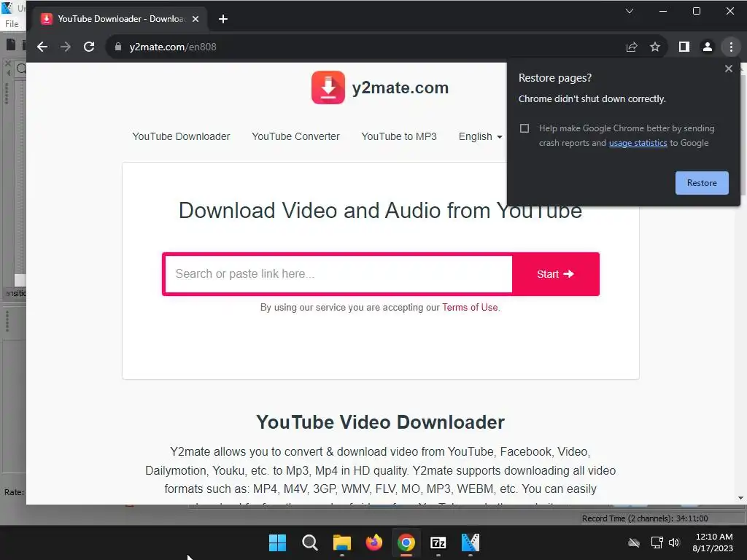Share this page icon in address bar
747x560 pixels.
tap(632, 47)
